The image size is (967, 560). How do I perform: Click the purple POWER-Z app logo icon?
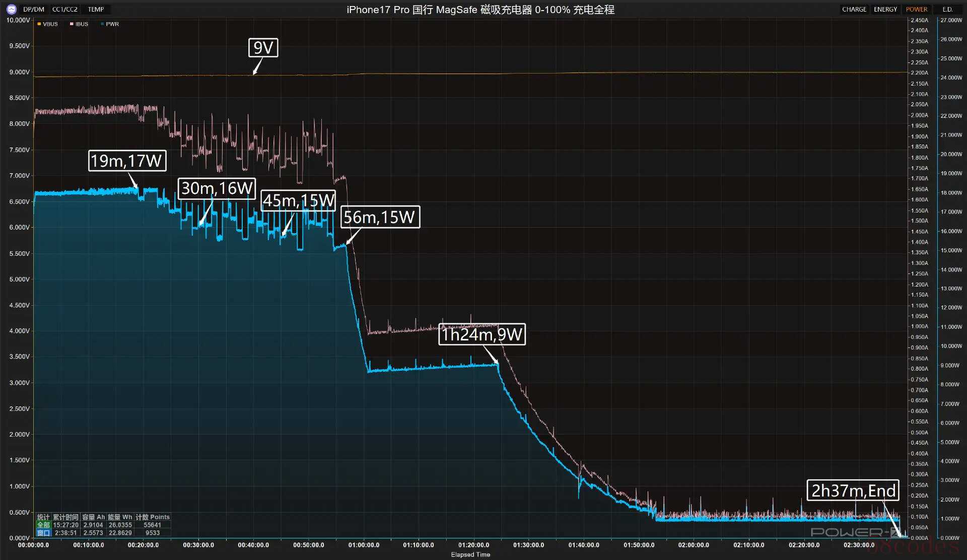click(11, 9)
